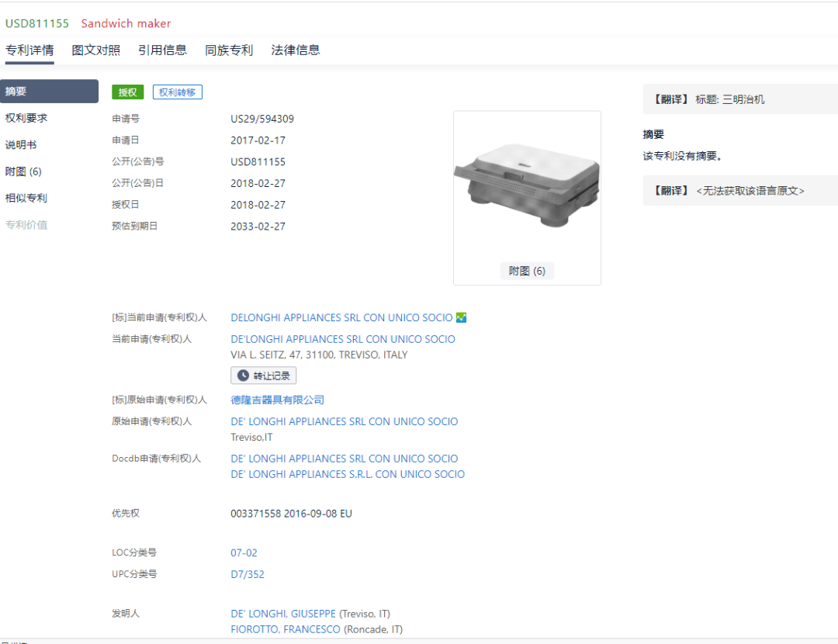This screenshot has height=644, width=838.
Task: Click the green 授权 status tag
Action: click(x=128, y=92)
